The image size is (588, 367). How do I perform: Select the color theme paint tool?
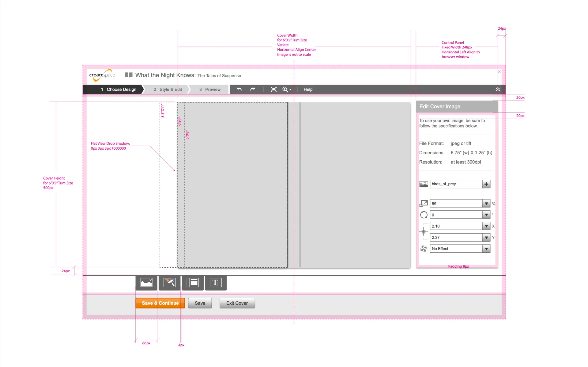(169, 283)
